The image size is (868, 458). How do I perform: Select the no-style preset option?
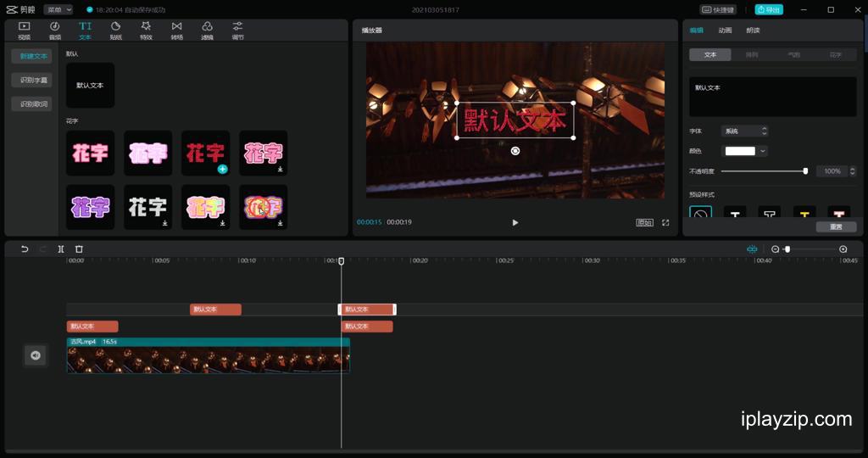click(x=701, y=213)
